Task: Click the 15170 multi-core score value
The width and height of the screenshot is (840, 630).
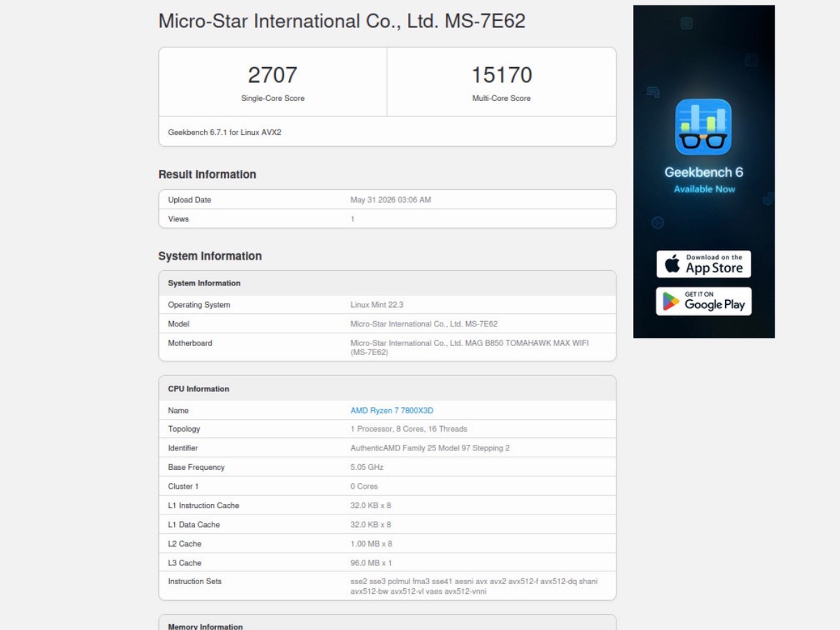Action: [502, 75]
